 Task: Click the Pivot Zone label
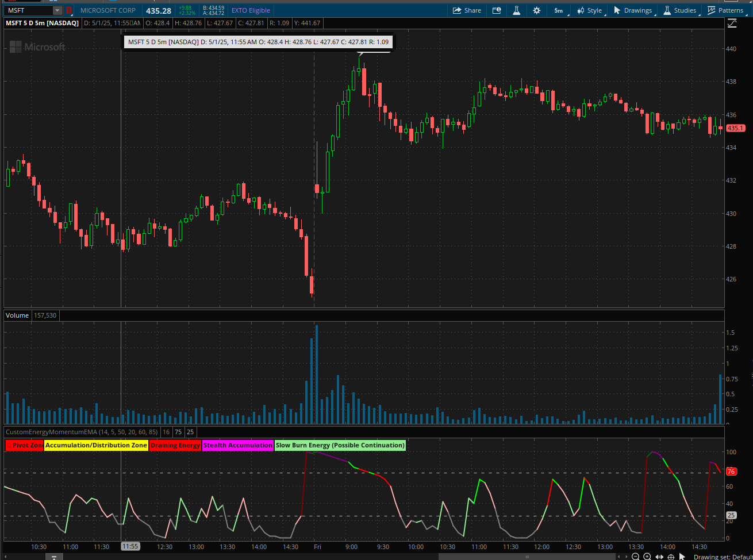tap(25, 445)
